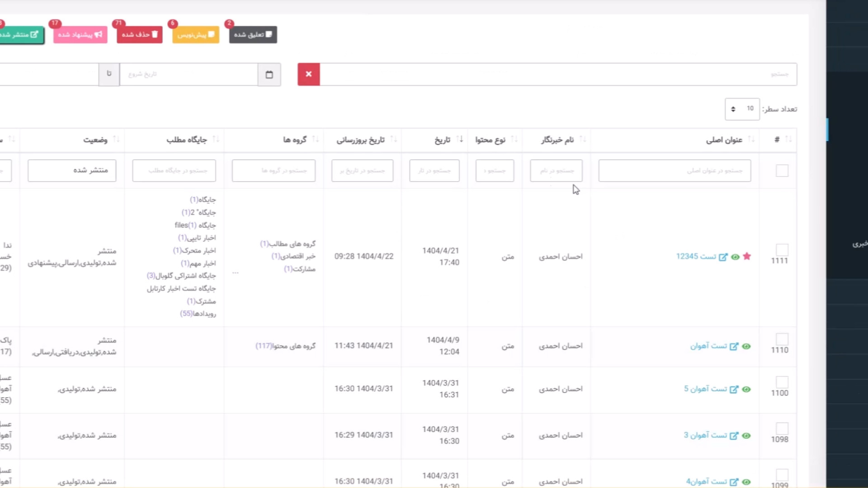The width and height of the screenshot is (868, 488).
Task: Click the main search input field
Action: 558,74
